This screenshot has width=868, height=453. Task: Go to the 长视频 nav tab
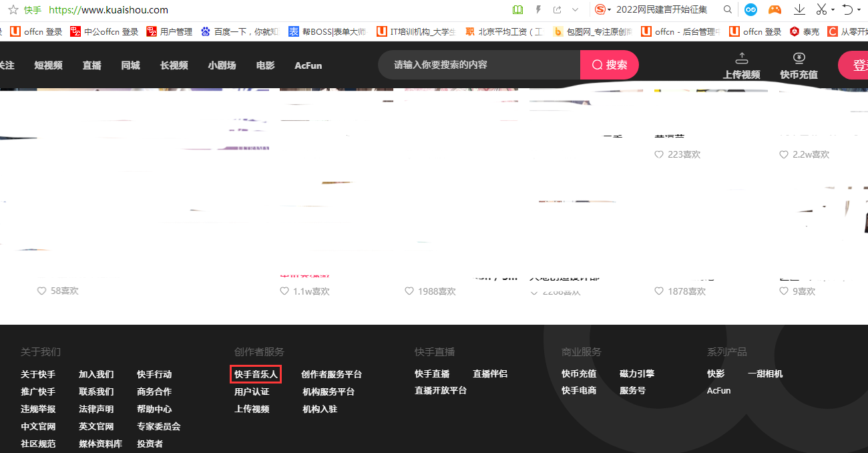(174, 65)
